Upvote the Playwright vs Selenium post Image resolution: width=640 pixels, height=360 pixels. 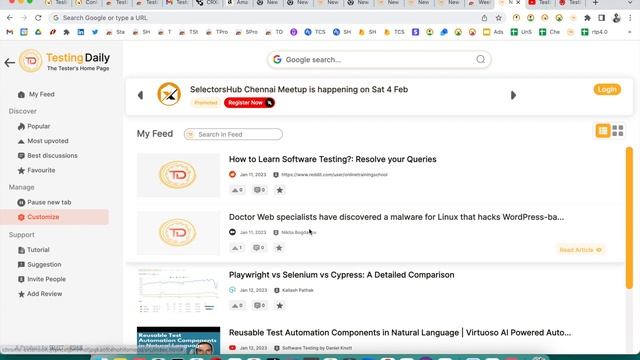coord(237,305)
